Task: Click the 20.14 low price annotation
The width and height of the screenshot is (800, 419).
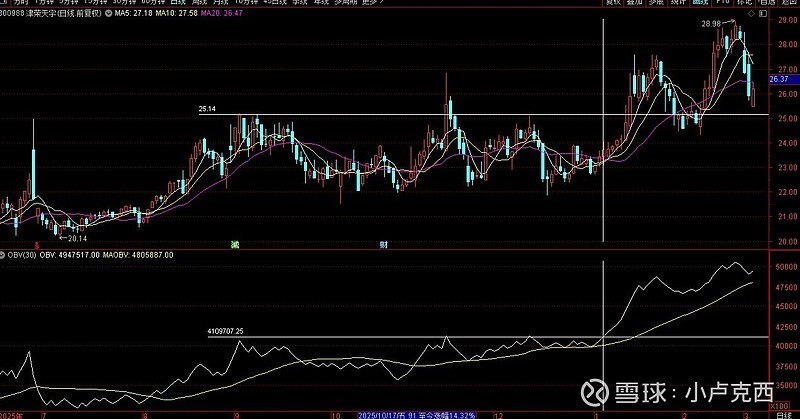Action: 78,238
